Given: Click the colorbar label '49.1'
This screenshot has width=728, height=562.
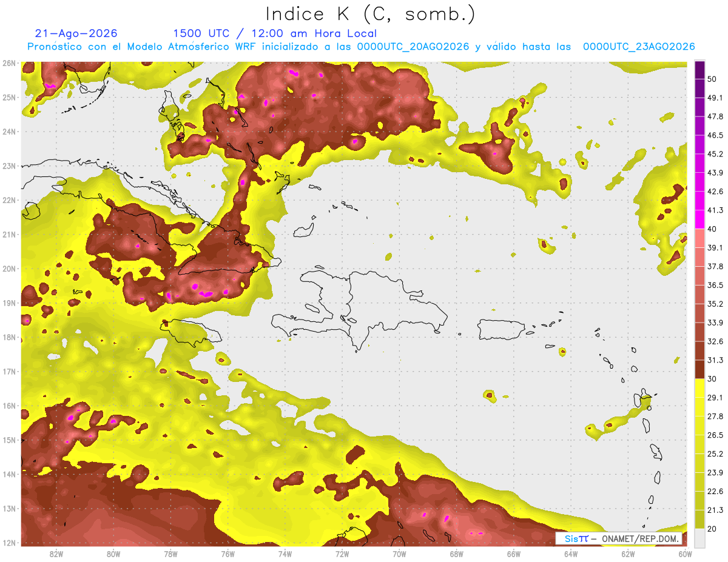Looking at the screenshot, I should (715, 98).
